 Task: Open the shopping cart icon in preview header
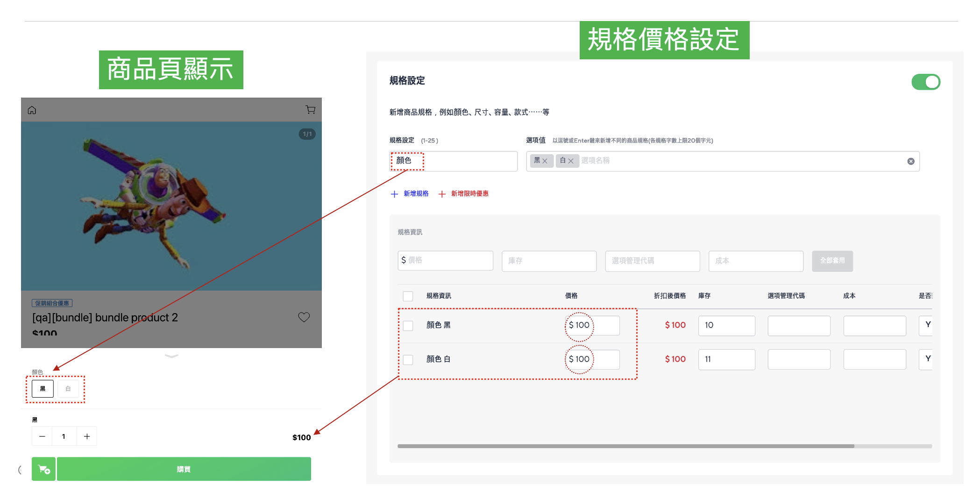click(310, 109)
